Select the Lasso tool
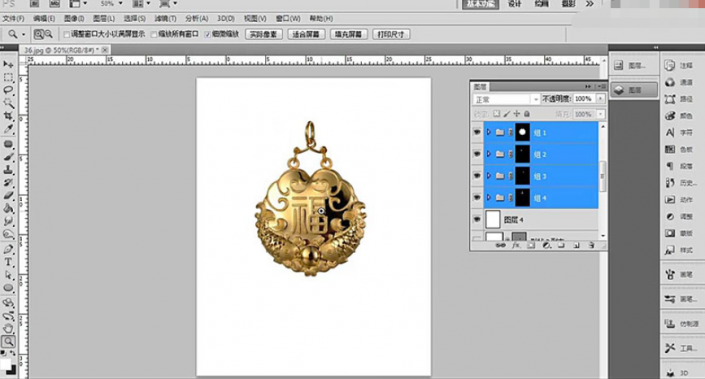This screenshot has width=705, height=379. (x=8, y=90)
